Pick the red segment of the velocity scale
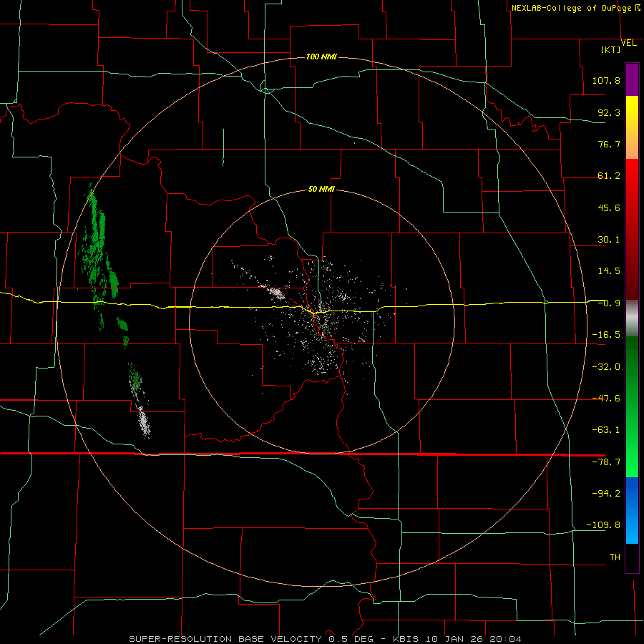This screenshot has height=644, width=644. [x=632, y=229]
